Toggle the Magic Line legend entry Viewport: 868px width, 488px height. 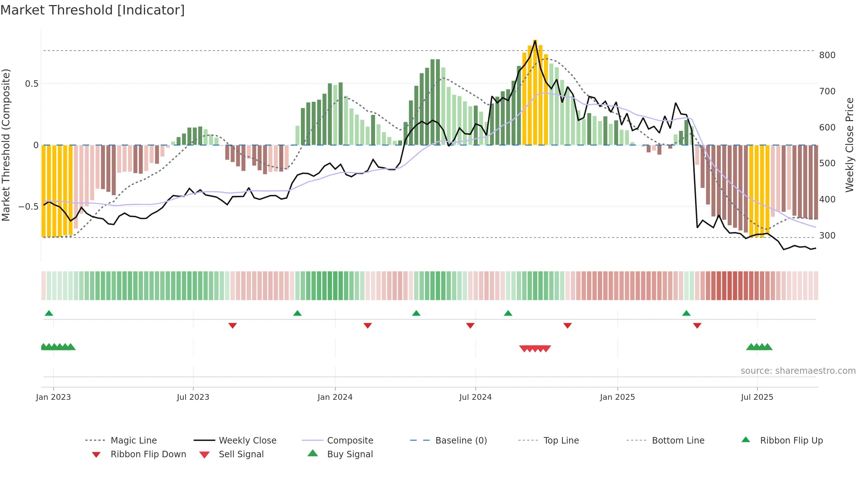pyautogui.click(x=121, y=440)
